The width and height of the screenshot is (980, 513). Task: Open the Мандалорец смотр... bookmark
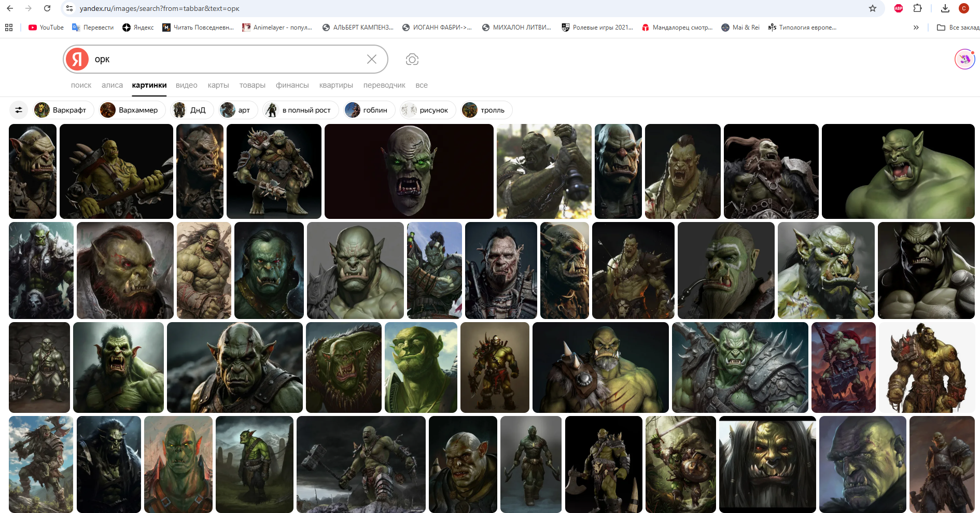pos(677,27)
